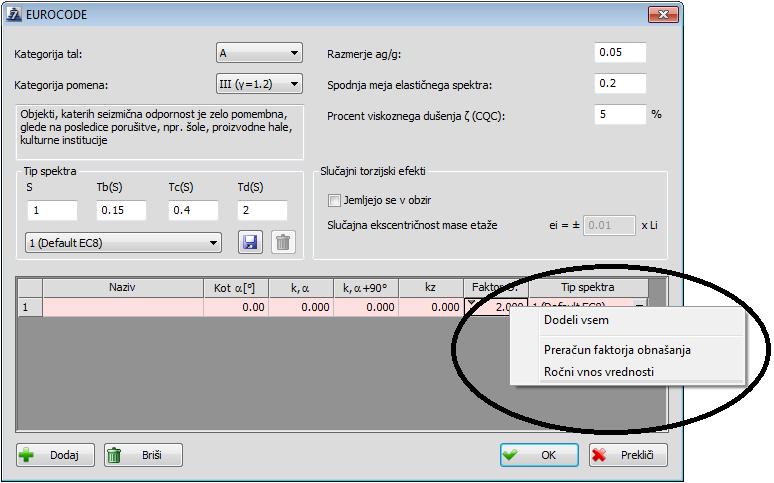Enable the 'Jemljejo se v obzir' checkbox
Viewport: 774px width, 483px height.
click(x=334, y=200)
